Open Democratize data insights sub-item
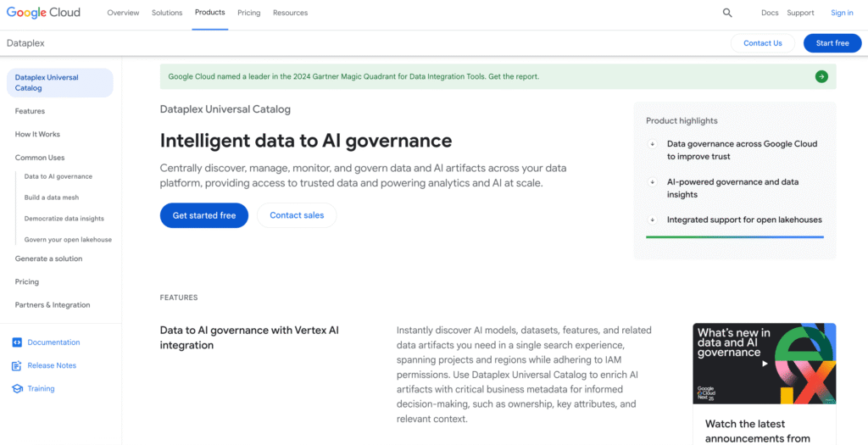Viewport: 868px width, 445px height. coord(64,219)
